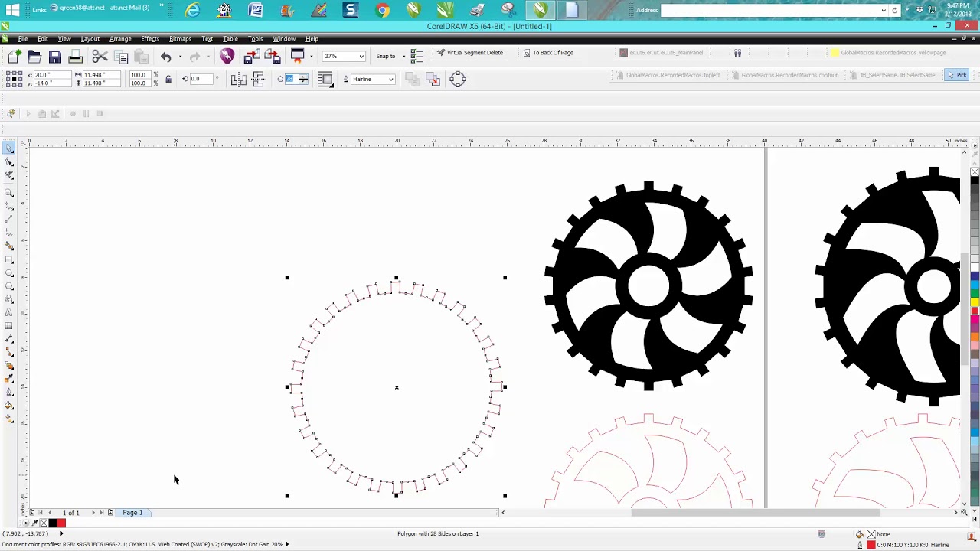Screen dimensions: 980x551
Task: Open the File menu
Action: coord(23,39)
